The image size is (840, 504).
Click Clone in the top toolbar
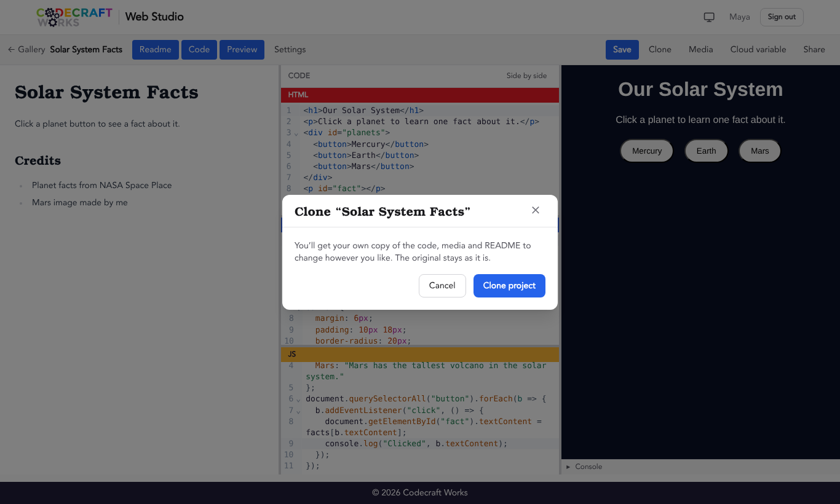(x=660, y=50)
